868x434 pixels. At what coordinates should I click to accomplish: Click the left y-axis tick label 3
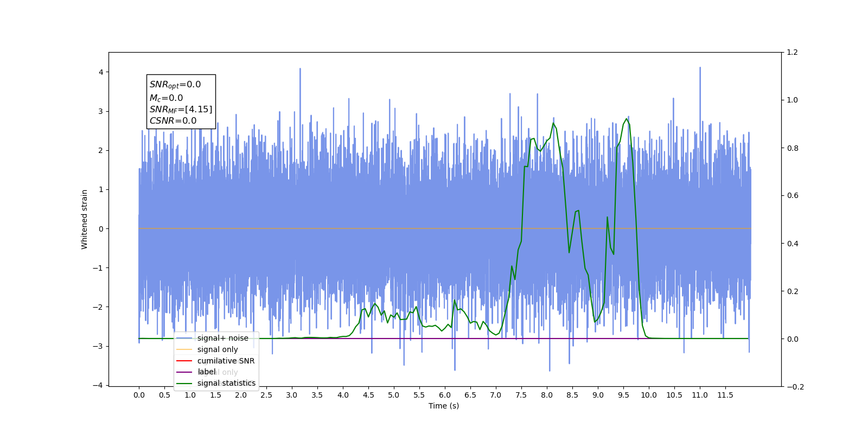(101, 111)
